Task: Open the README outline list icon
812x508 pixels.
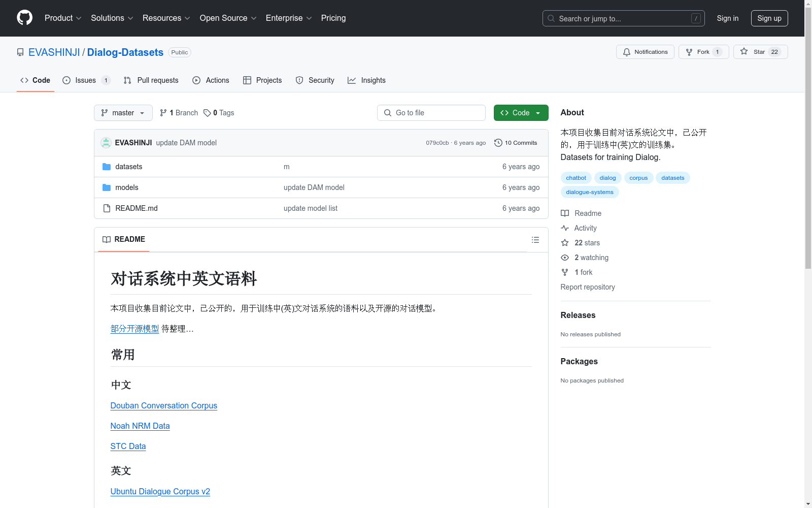Action: (535, 240)
